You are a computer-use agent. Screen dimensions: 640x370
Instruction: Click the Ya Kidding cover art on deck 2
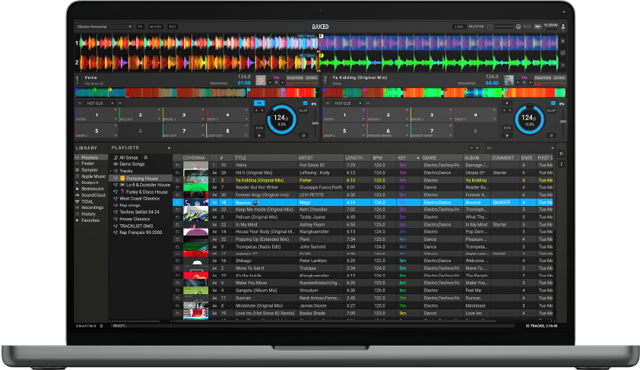point(509,80)
